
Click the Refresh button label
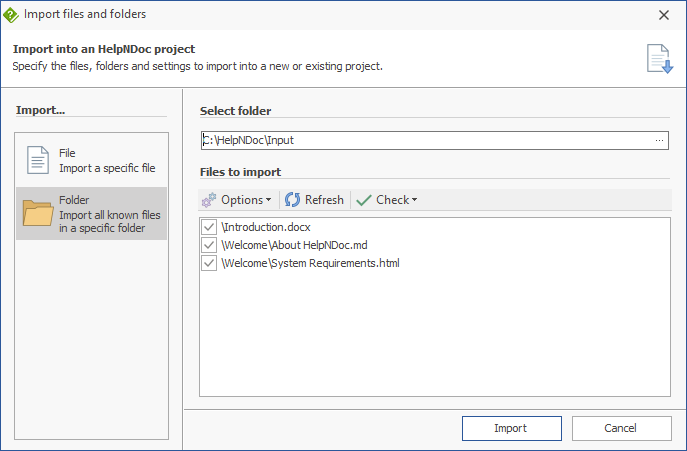click(x=324, y=200)
